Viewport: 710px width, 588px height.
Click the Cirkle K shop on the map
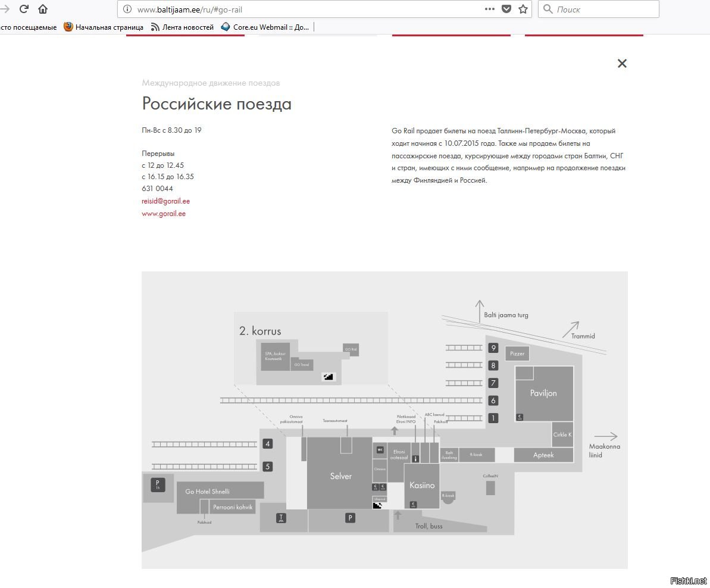pyautogui.click(x=562, y=434)
